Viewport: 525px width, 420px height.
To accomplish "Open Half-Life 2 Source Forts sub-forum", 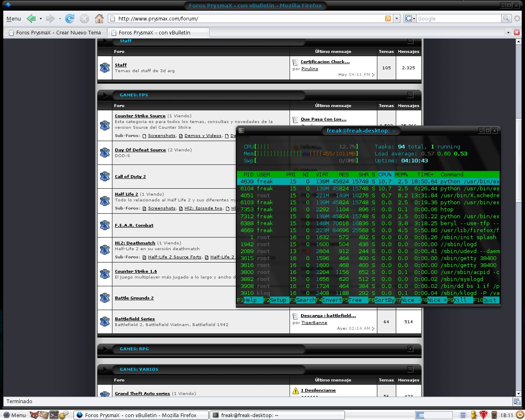I will (x=175, y=257).
